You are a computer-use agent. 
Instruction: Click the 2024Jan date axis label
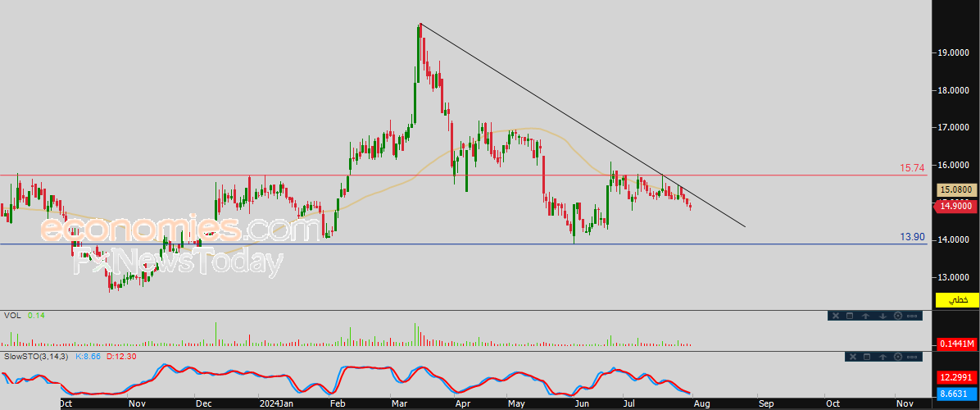(276, 403)
